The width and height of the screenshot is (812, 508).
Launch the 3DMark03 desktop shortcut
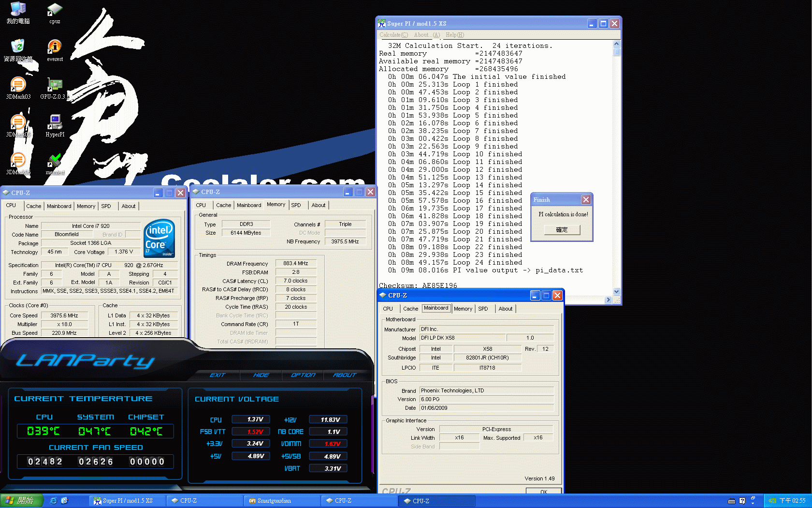[x=18, y=89]
